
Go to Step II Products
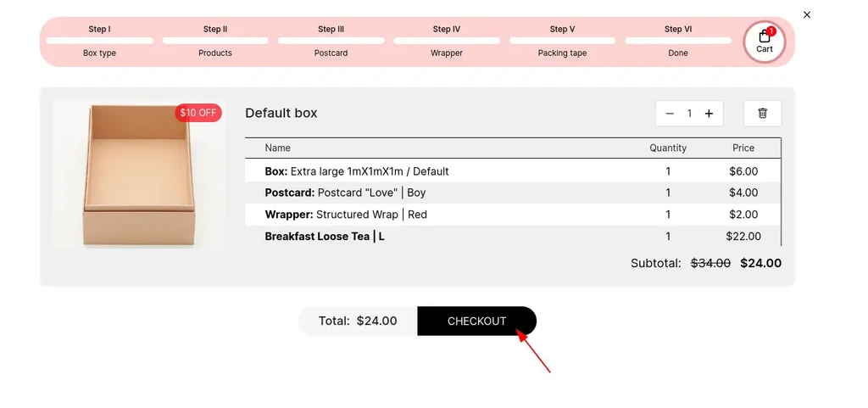point(214,41)
